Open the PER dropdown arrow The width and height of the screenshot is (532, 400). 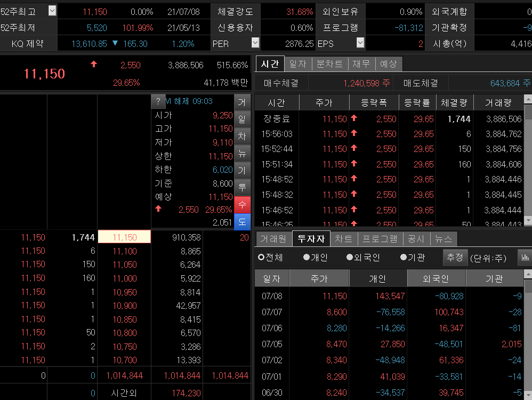[x=255, y=43]
